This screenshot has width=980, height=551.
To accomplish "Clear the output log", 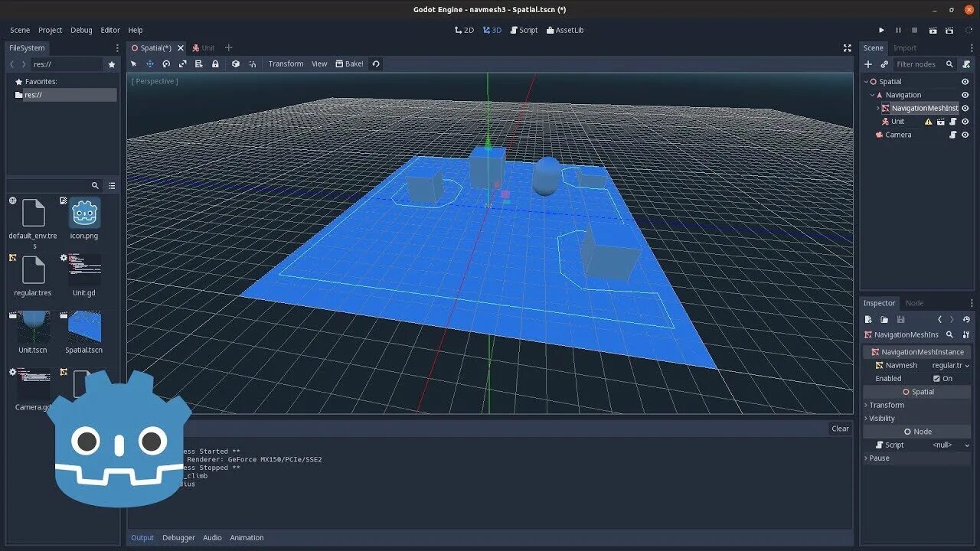I will [840, 429].
